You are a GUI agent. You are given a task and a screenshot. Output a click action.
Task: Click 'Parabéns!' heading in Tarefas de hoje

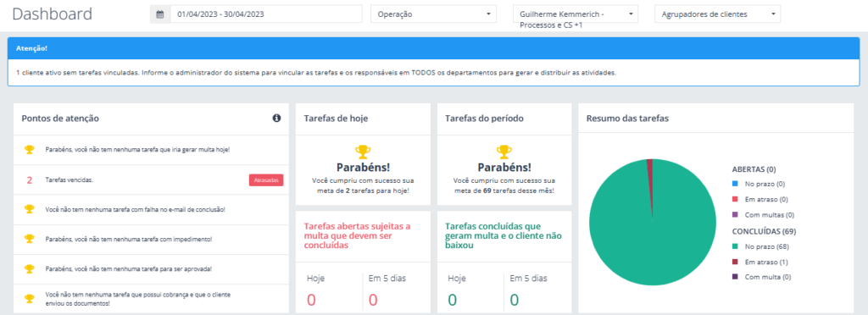coord(363,168)
